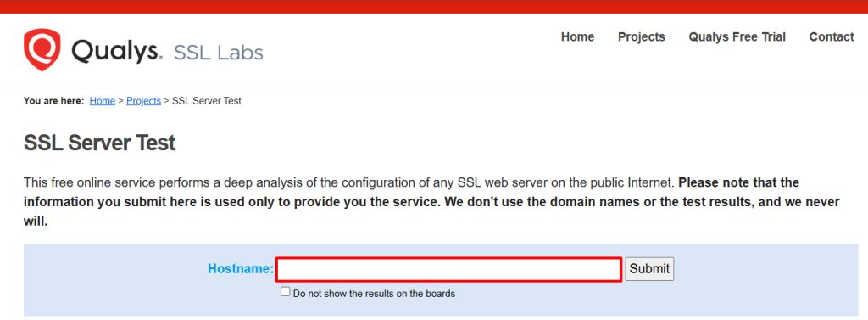Focus the Hostname input field

pyautogui.click(x=449, y=270)
